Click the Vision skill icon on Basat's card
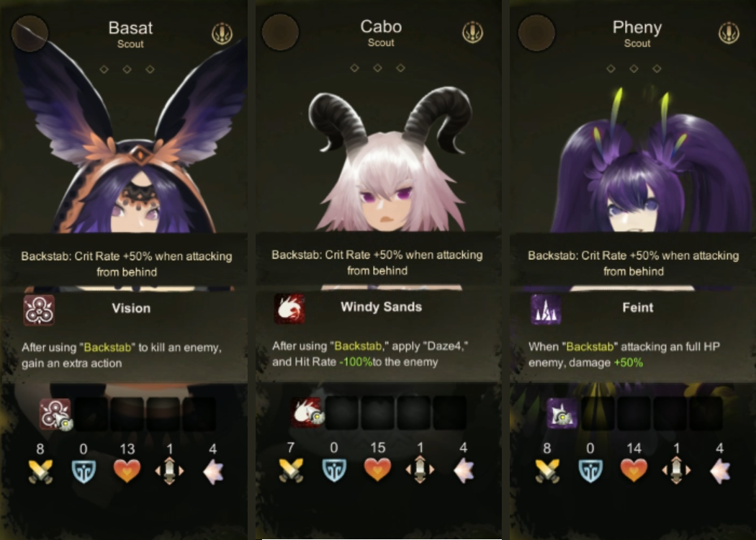Image resolution: width=756 pixels, height=540 pixels. 39,310
